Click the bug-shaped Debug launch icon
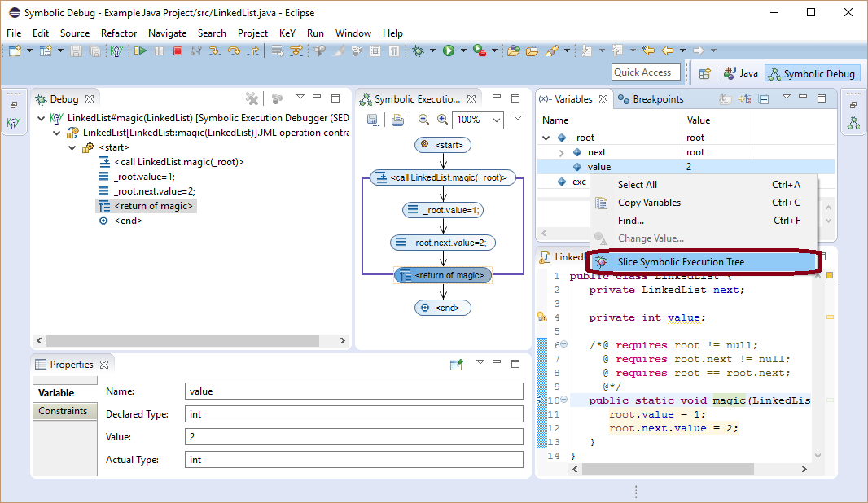 coord(418,51)
